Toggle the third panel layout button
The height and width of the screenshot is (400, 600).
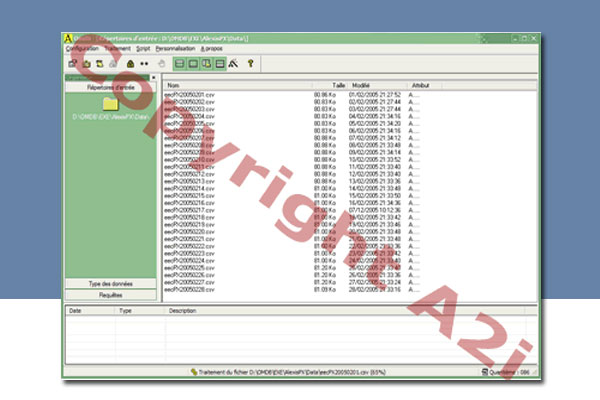point(206,63)
